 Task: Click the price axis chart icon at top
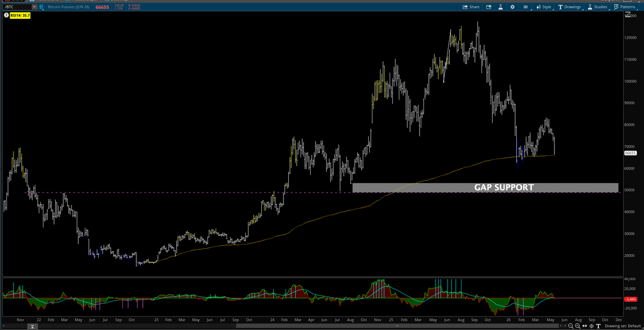628,16
